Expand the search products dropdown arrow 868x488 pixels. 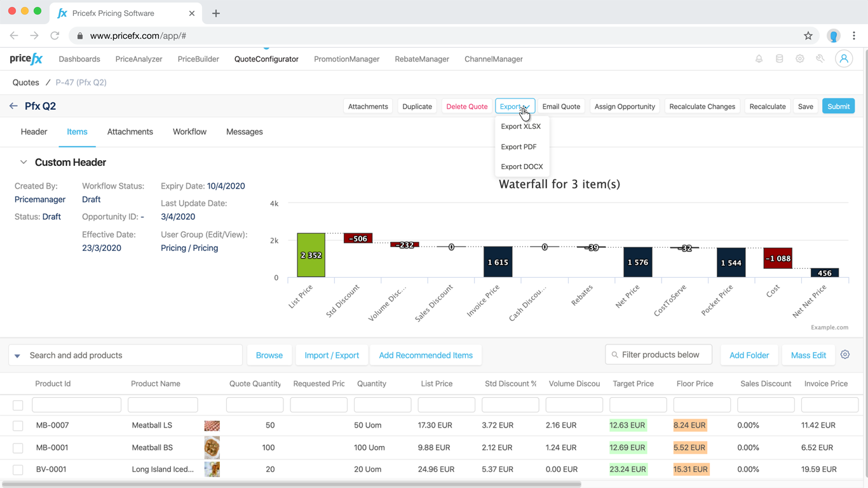tap(17, 356)
